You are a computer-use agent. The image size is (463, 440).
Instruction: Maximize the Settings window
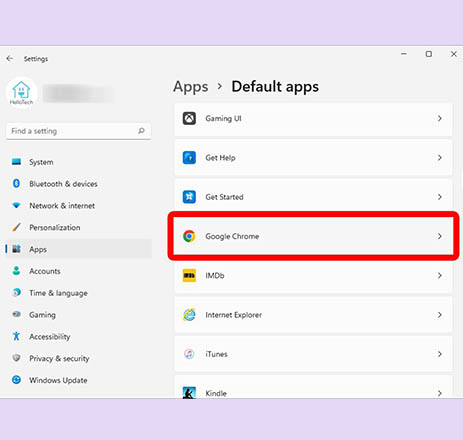429,54
